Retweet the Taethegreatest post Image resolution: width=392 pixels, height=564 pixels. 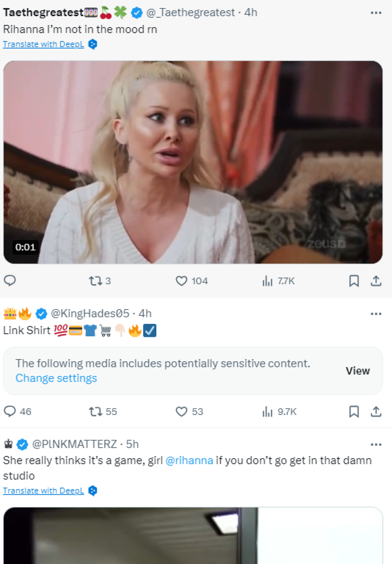pos(95,281)
